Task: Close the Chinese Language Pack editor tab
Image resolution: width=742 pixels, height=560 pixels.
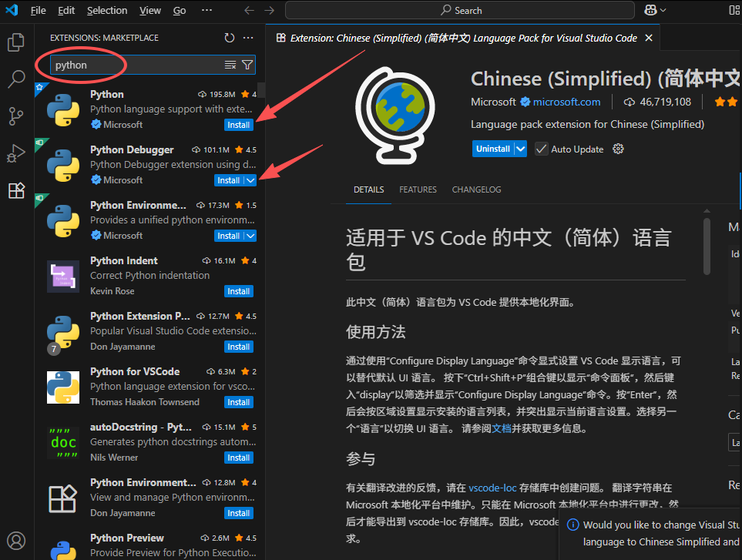Action: (x=649, y=38)
